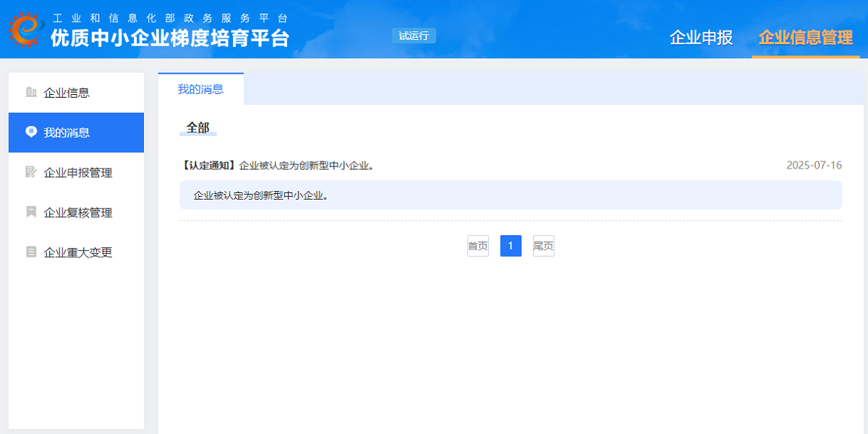The width and height of the screenshot is (868, 434).
Task: Click the 尾页 pagination button
Action: [x=543, y=245]
